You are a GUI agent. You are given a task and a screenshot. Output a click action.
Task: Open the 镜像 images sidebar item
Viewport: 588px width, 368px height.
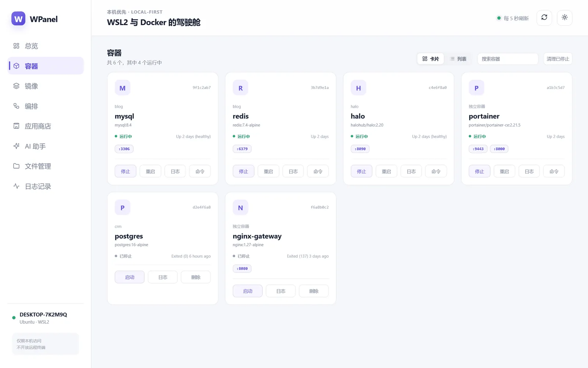tap(46, 86)
